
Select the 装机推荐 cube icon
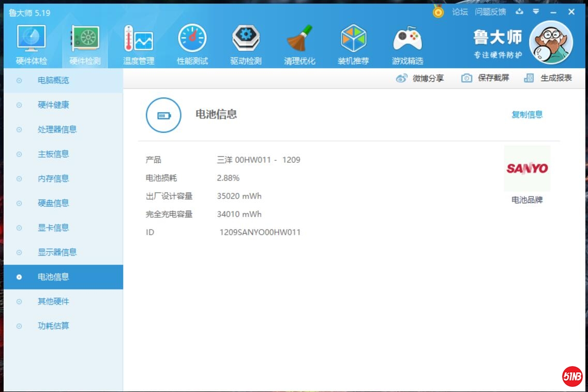[354, 39]
